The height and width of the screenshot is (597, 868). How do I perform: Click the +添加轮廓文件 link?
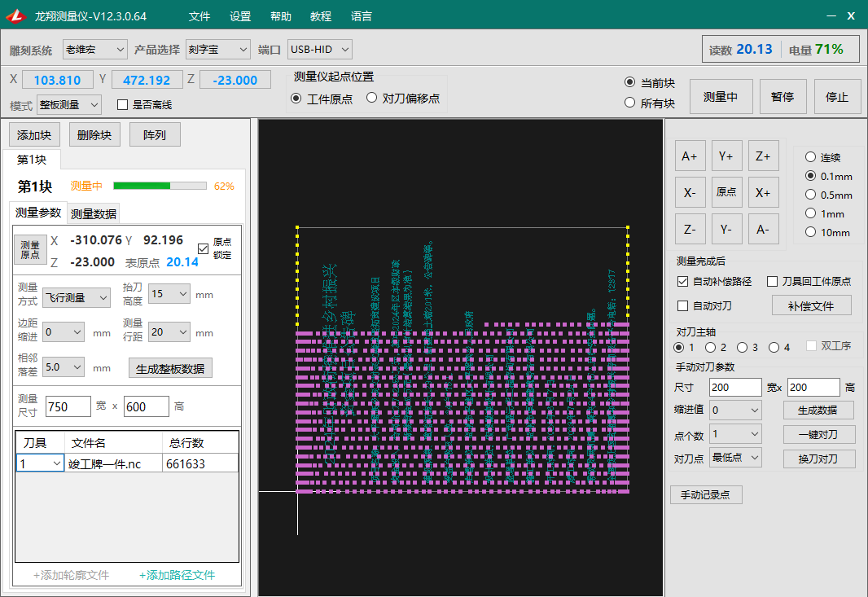pyautogui.click(x=72, y=575)
